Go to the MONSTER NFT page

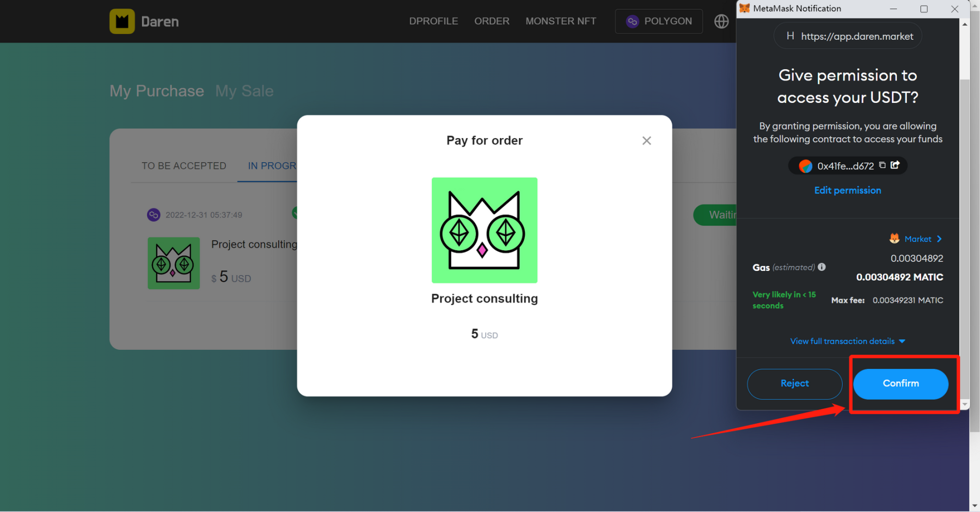[560, 21]
